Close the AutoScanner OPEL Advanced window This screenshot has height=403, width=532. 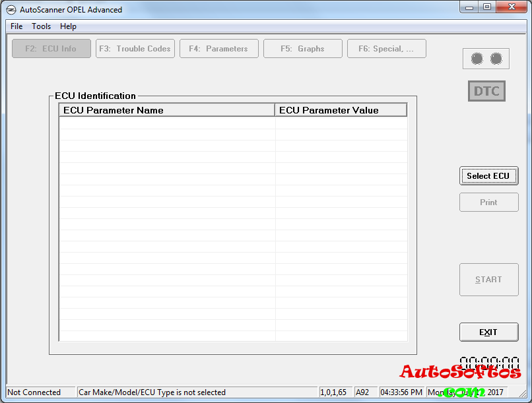click(512, 7)
